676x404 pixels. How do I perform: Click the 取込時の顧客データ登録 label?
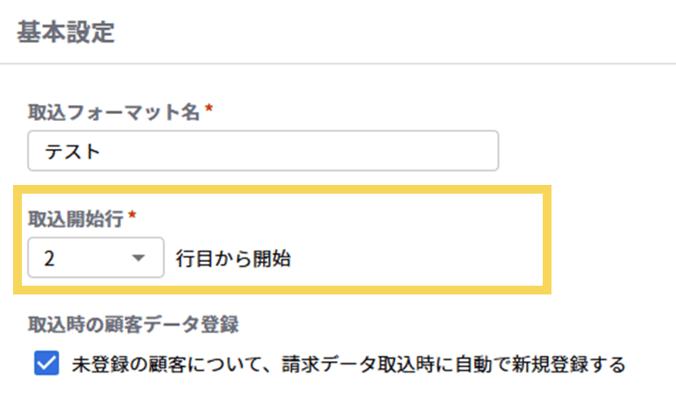coord(133,324)
